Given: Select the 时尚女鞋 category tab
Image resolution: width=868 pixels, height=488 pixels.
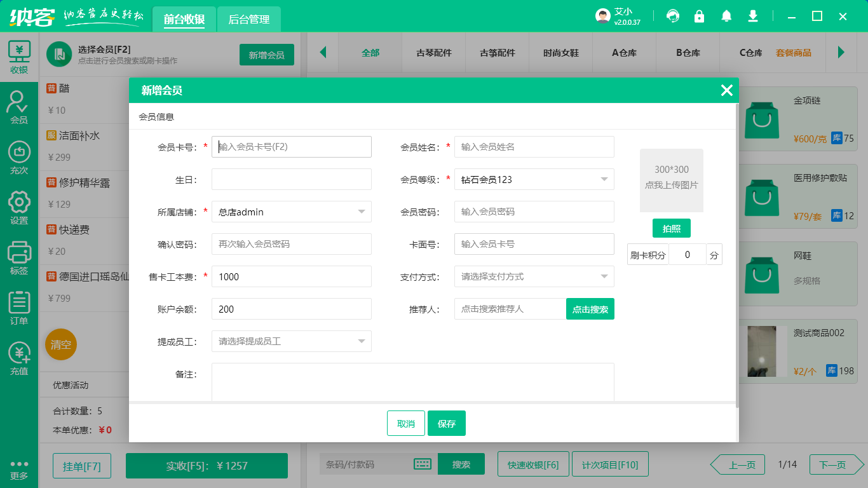Looking at the screenshot, I should 561,53.
